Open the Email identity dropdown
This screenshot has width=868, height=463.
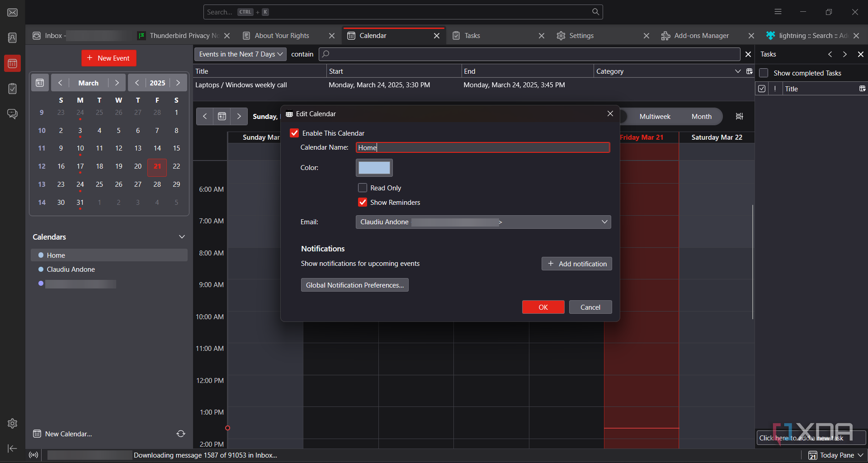[483, 222]
